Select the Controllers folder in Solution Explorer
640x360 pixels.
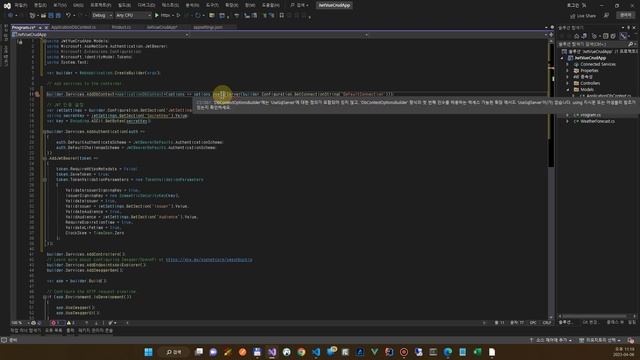coord(590,83)
